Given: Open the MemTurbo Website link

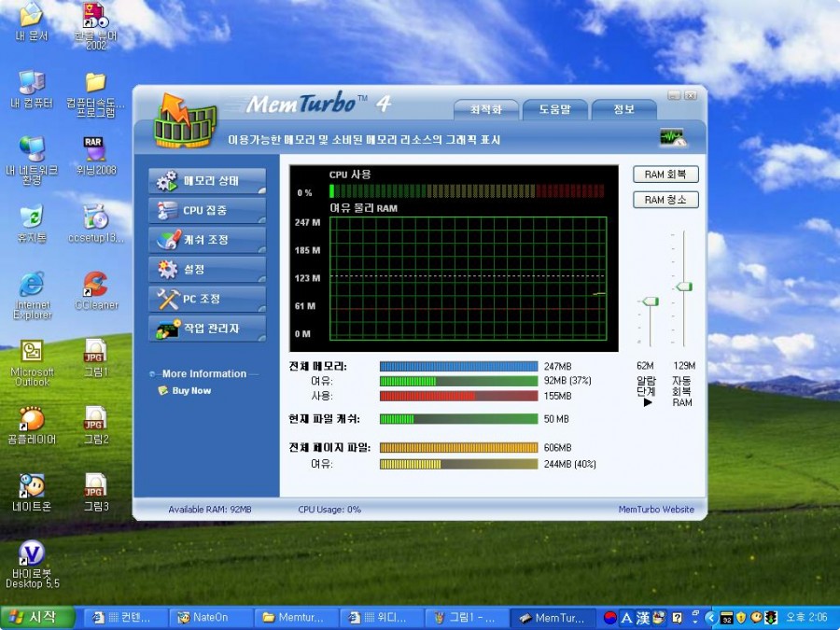Looking at the screenshot, I should 656,510.
